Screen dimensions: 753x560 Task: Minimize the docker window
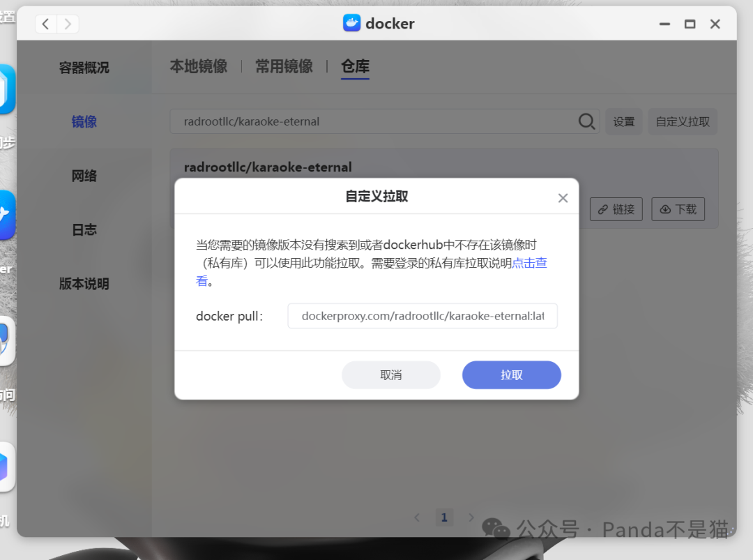(x=664, y=24)
